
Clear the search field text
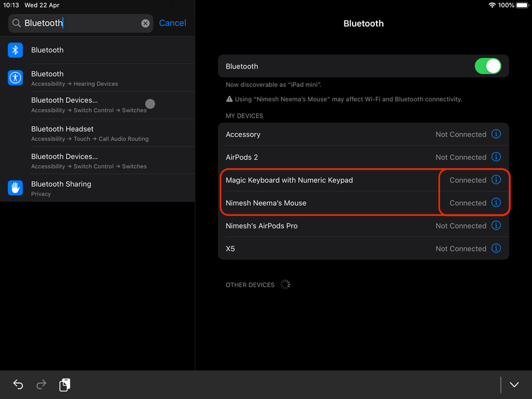pyautogui.click(x=145, y=24)
